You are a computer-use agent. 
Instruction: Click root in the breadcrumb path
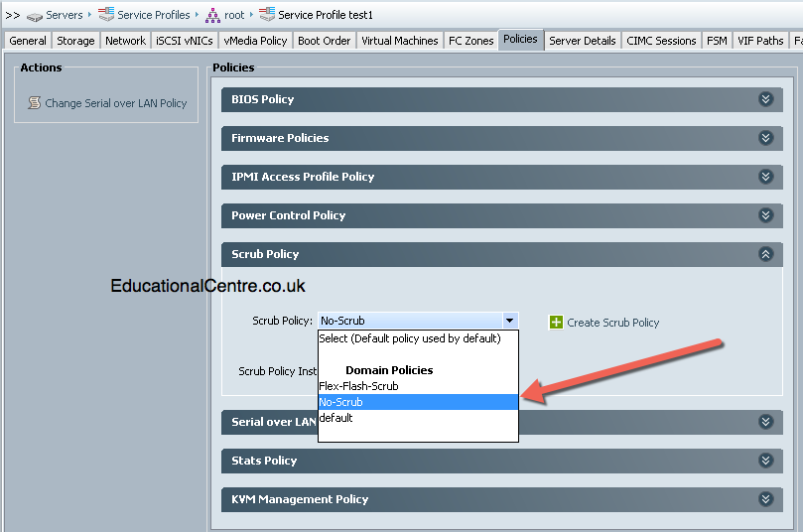tap(234, 15)
